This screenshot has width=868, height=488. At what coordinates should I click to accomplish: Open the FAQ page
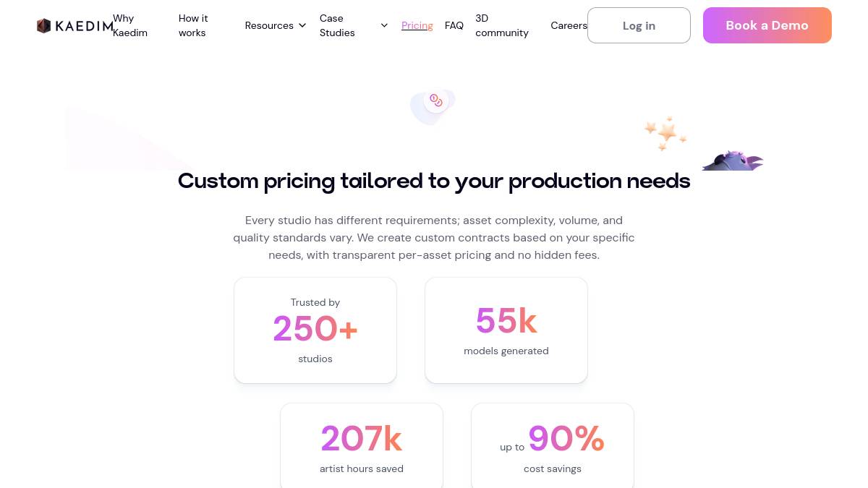[x=454, y=25]
